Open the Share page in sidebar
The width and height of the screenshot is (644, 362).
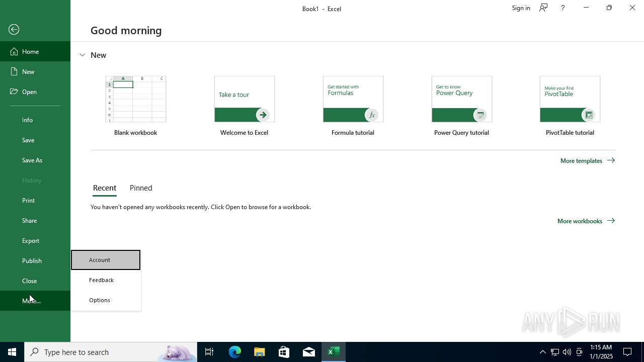point(35,220)
